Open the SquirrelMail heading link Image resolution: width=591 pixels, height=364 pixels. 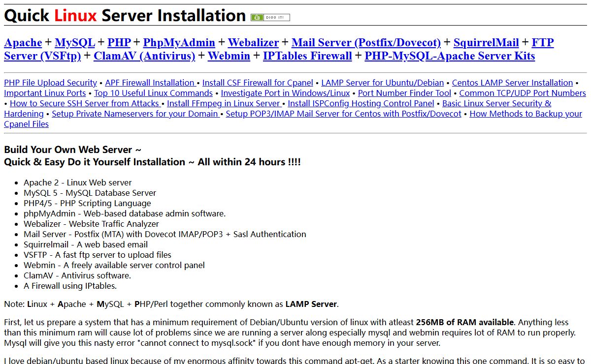click(x=486, y=43)
